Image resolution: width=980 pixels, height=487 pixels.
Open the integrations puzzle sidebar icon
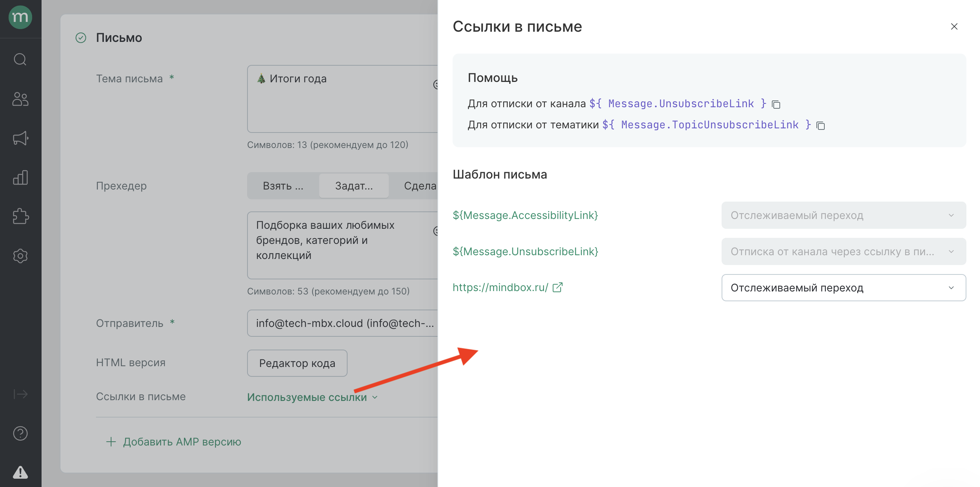pos(20,216)
